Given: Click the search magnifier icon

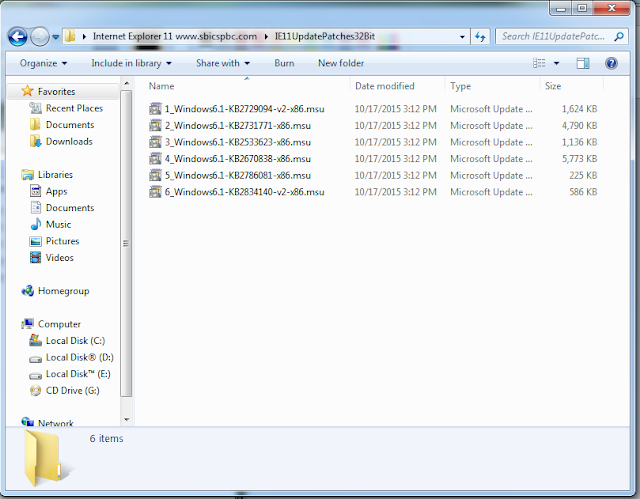Looking at the screenshot, I should click(x=619, y=37).
